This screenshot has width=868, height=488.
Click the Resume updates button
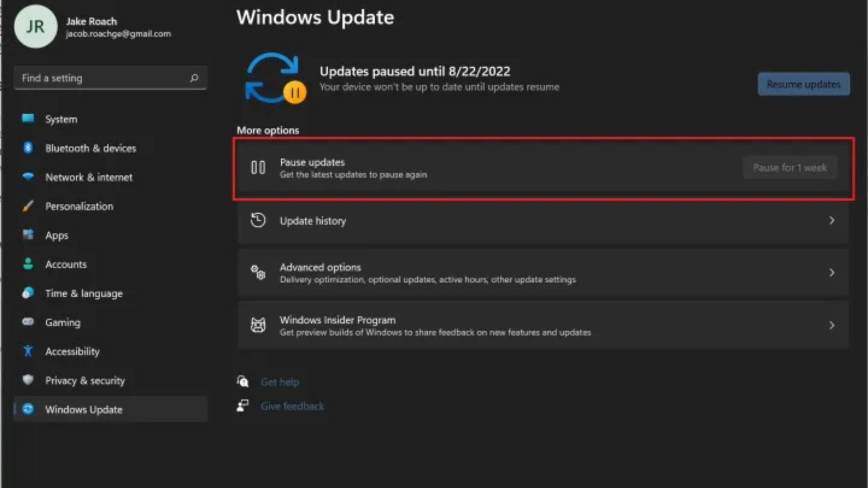point(803,84)
